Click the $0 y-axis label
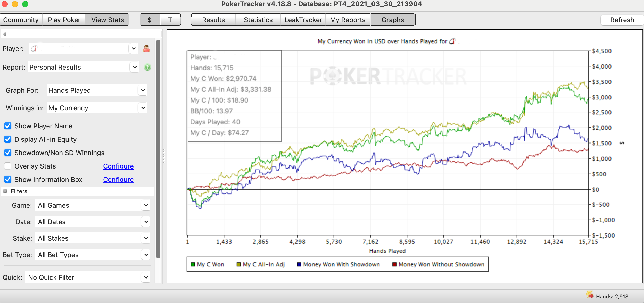Viewport: 644px width, 303px height. [x=596, y=190]
